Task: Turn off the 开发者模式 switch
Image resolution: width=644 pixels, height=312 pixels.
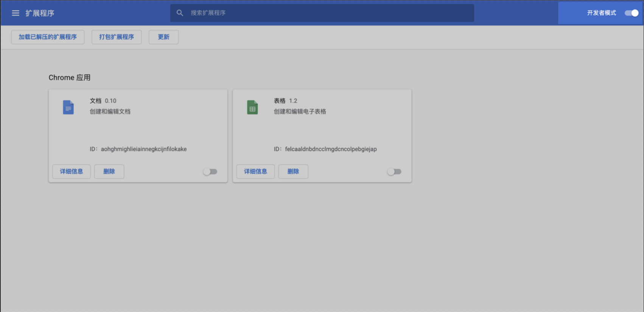Action: [x=631, y=13]
